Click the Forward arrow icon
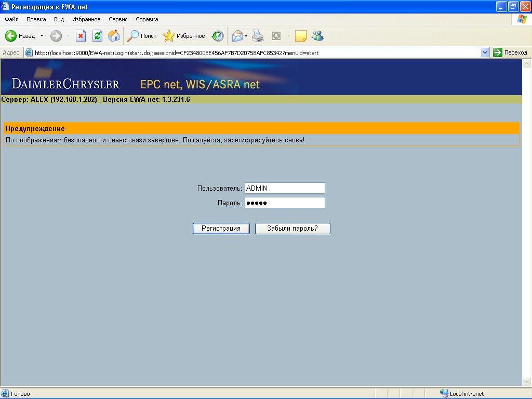Viewport: 532px width, 399px height. pos(56,36)
